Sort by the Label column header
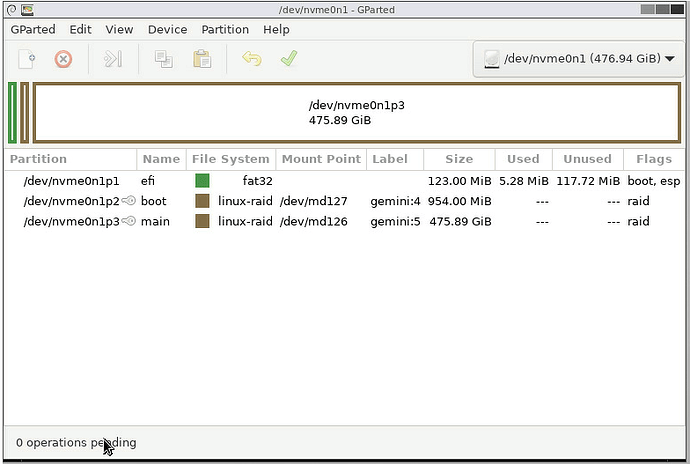 point(395,159)
